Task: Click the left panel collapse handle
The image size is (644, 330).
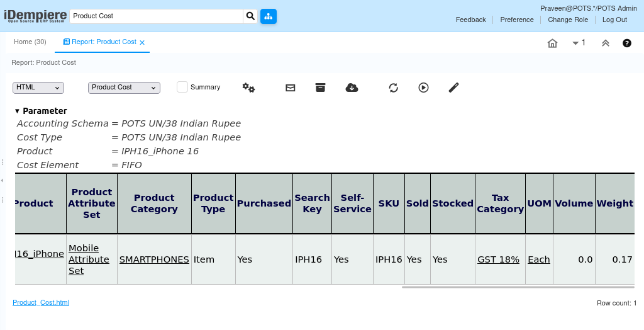Action: click(x=2, y=180)
